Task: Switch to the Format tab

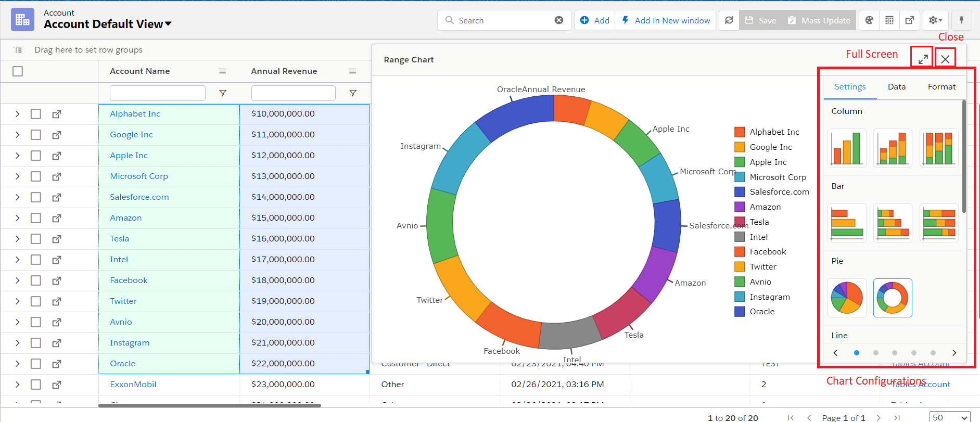Action: coord(941,87)
